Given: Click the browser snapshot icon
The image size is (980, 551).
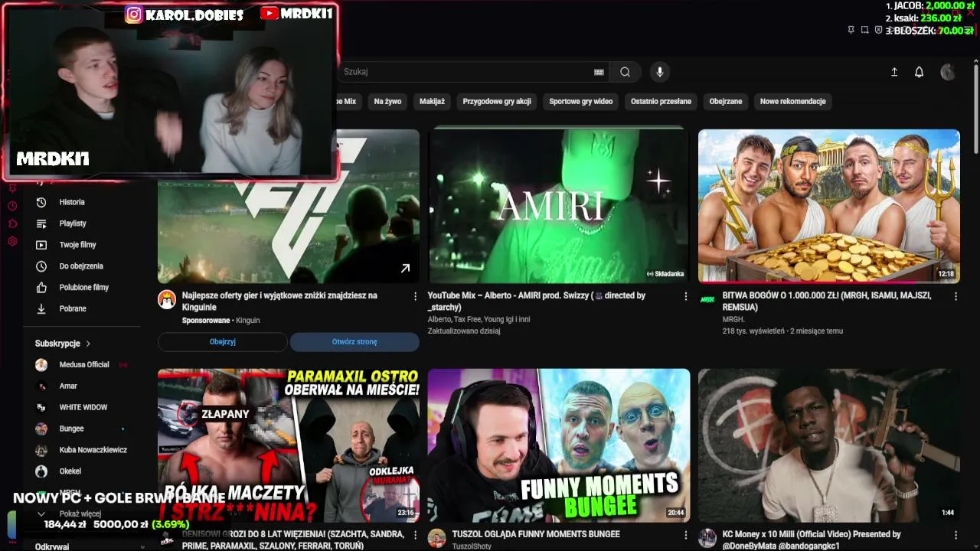Looking at the screenshot, I should click(x=864, y=30).
